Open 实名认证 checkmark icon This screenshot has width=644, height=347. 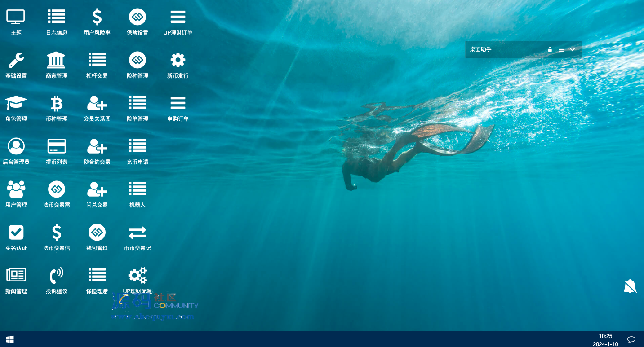[x=16, y=233]
